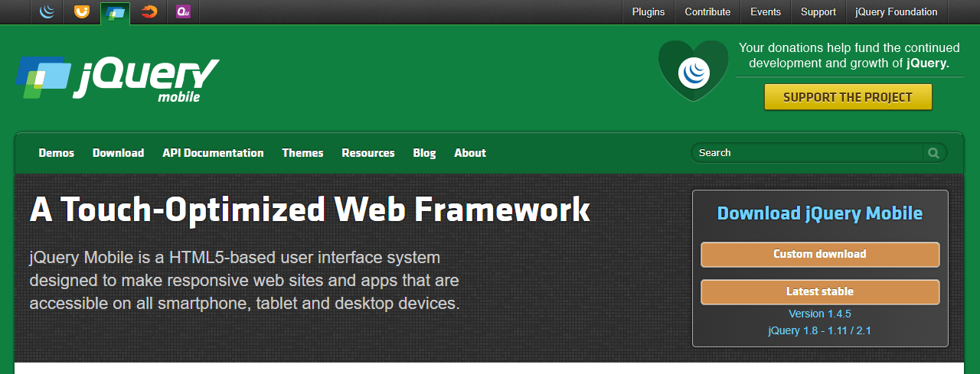Click the Latest stable button

click(x=820, y=292)
